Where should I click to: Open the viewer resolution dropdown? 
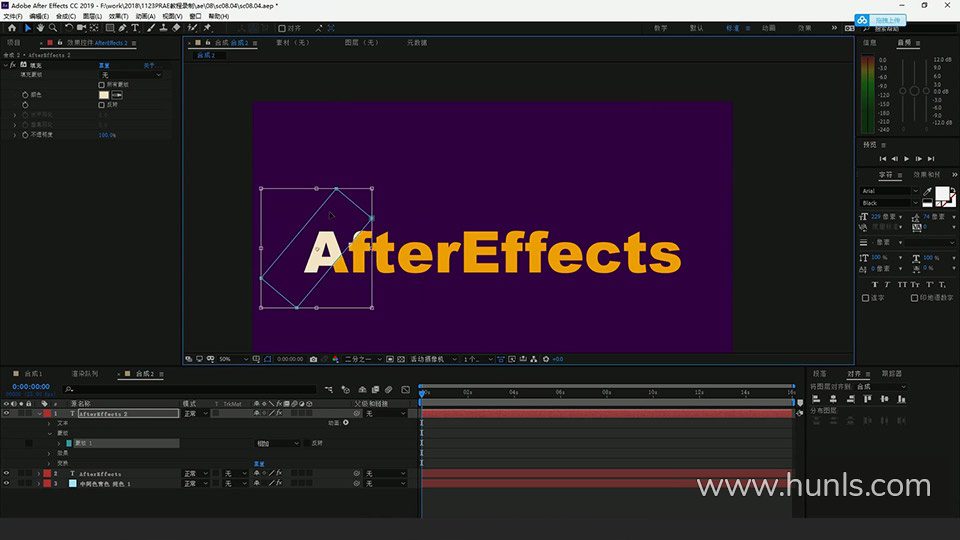(x=363, y=359)
